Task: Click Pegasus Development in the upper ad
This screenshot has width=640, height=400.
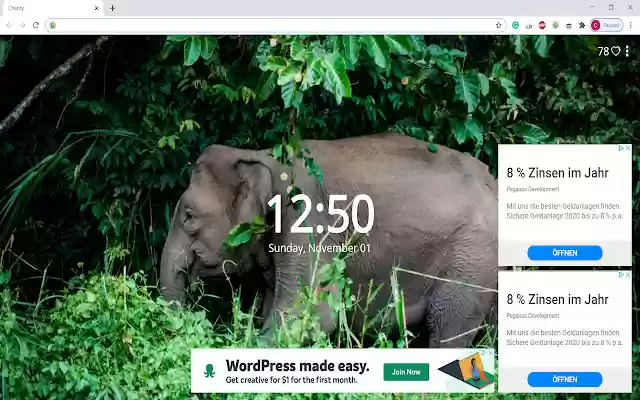Action: 533,189
